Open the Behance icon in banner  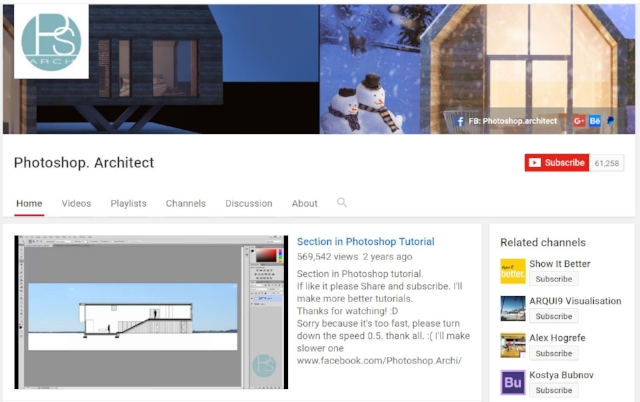coord(595,121)
